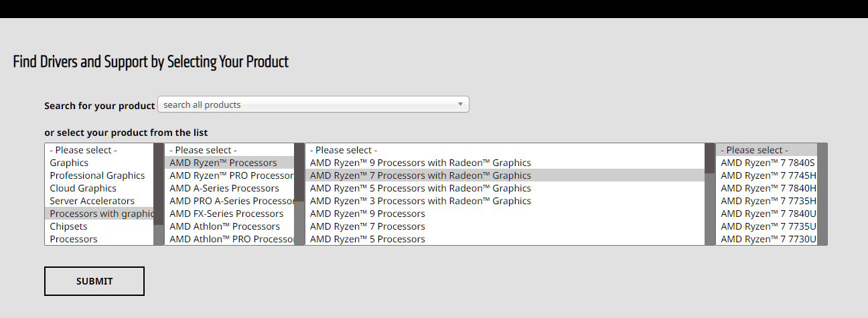Click the first list's vertical scrollbar
This screenshot has height=318, width=868.
pos(159,194)
